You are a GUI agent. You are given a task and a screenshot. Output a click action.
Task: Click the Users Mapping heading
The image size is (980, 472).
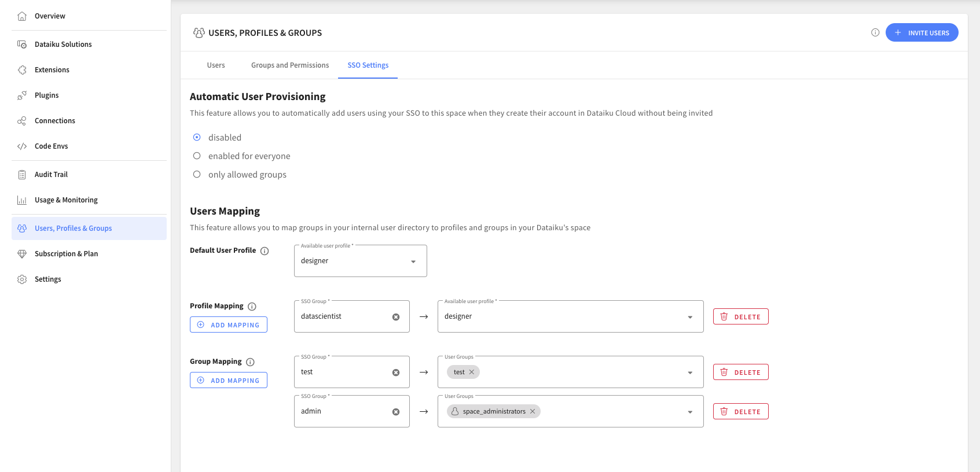click(x=225, y=211)
